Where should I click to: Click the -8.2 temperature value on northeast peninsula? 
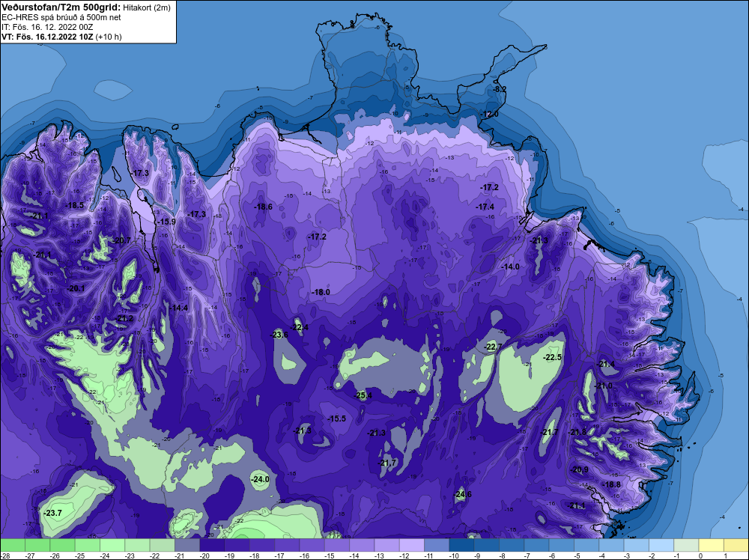click(x=499, y=89)
